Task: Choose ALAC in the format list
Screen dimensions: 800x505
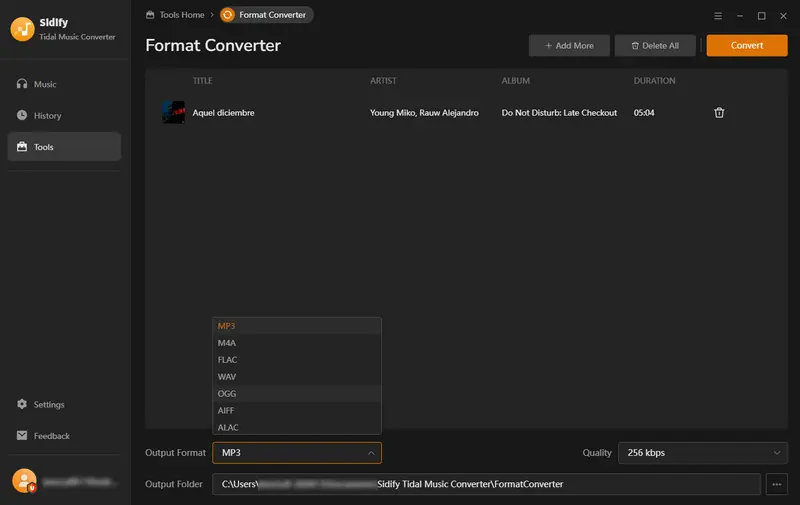Action: tap(297, 427)
